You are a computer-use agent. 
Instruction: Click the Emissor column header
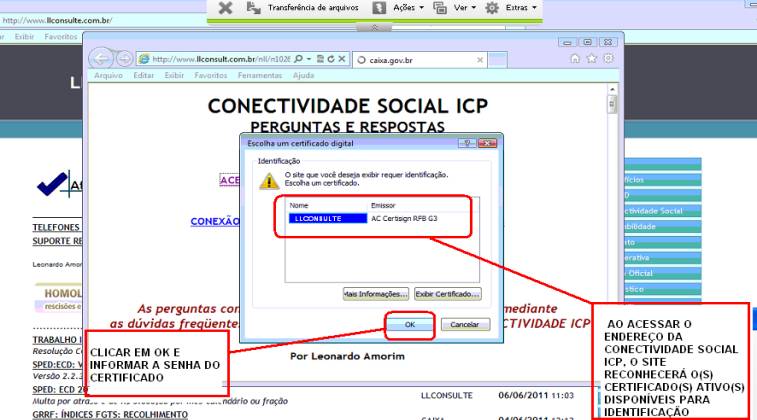[383, 205]
